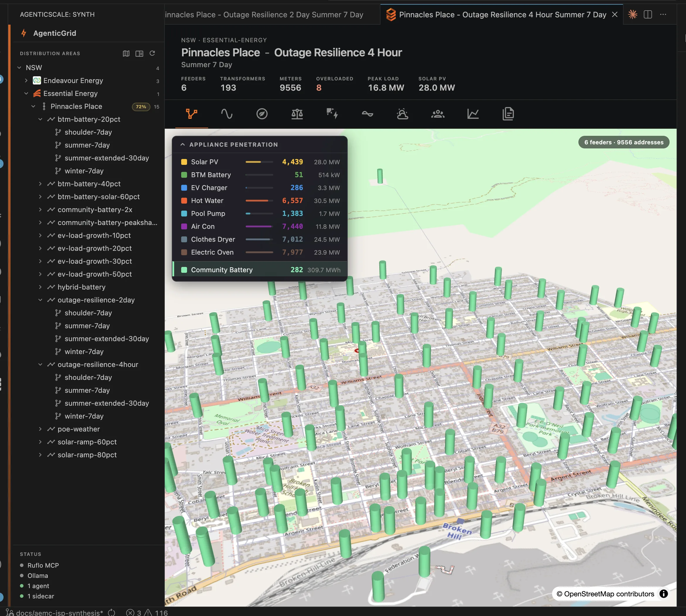Image resolution: width=686 pixels, height=616 pixels.
Task: Toggle the Hot Water appliance layer
Action: 260,200
